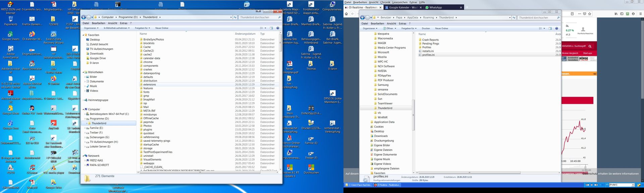Click the help icon in the Programme (D:) Thunderbird Explorer window
Screen dimensions: 644x193
point(278,28)
